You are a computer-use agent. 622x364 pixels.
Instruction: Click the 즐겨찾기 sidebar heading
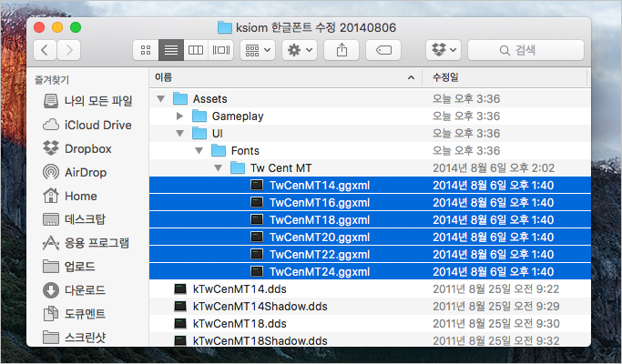click(52, 80)
